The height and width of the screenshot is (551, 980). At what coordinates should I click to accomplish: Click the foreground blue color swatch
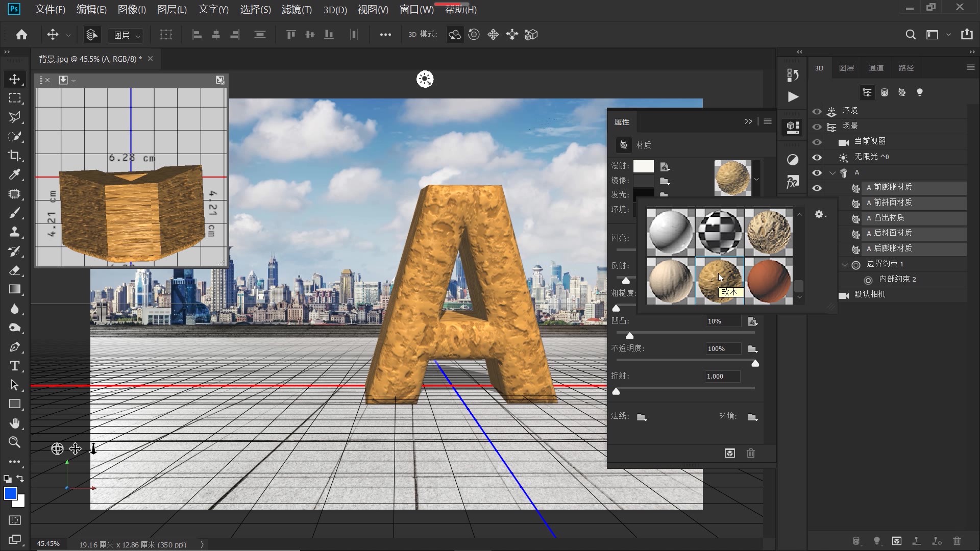10,493
